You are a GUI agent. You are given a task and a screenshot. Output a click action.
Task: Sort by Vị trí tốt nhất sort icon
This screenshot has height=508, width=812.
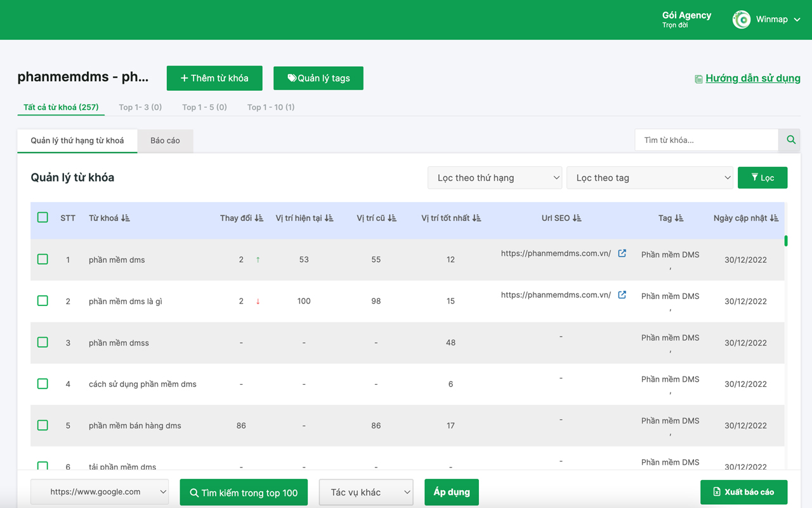(x=476, y=218)
